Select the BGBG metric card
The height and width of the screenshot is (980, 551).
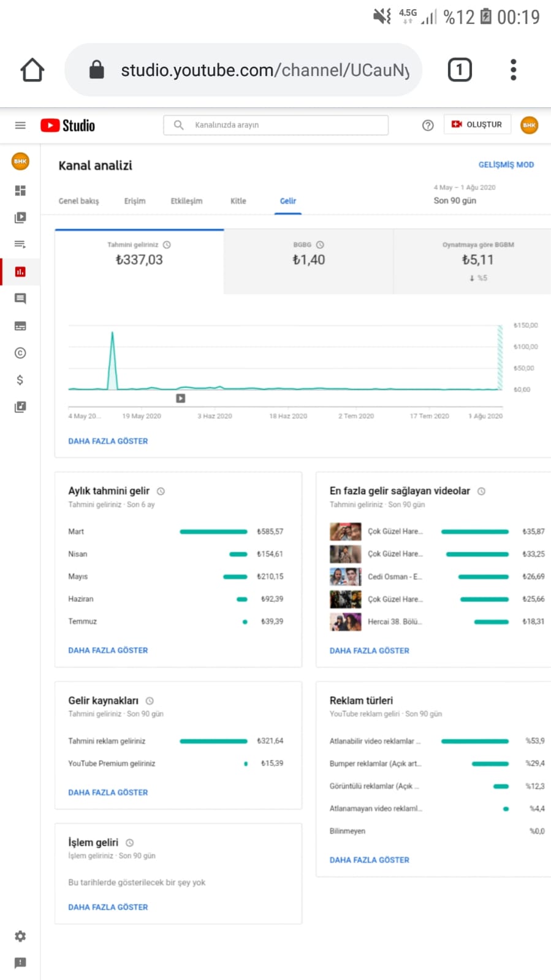click(308, 262)
